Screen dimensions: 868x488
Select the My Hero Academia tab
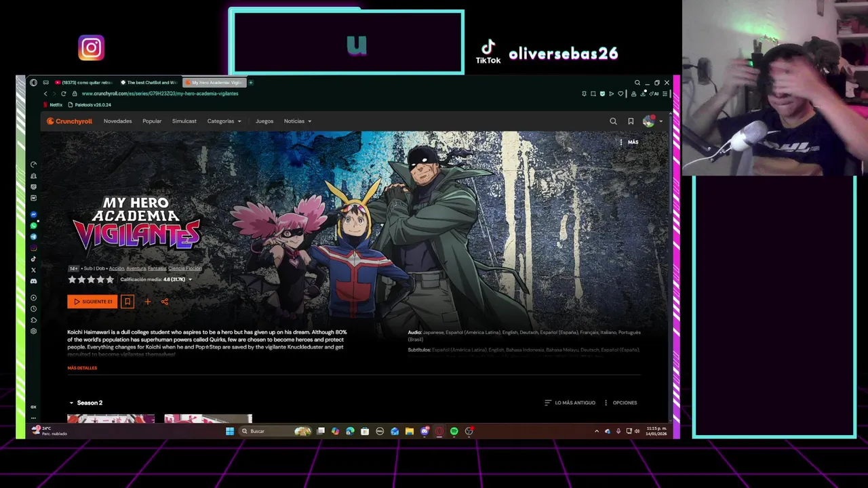[x=214, y=83]
